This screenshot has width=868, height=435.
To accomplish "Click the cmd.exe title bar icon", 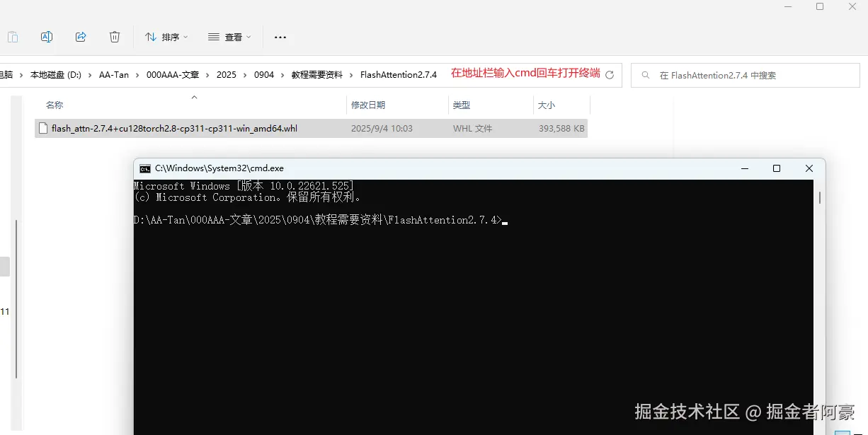I will [145, 168].
